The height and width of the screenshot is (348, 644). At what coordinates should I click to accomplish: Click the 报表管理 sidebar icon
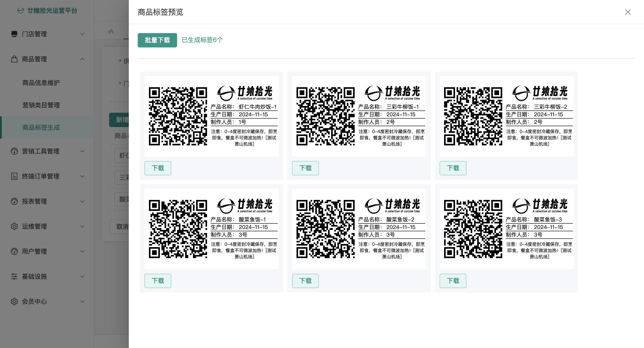[x=14, y=201]
